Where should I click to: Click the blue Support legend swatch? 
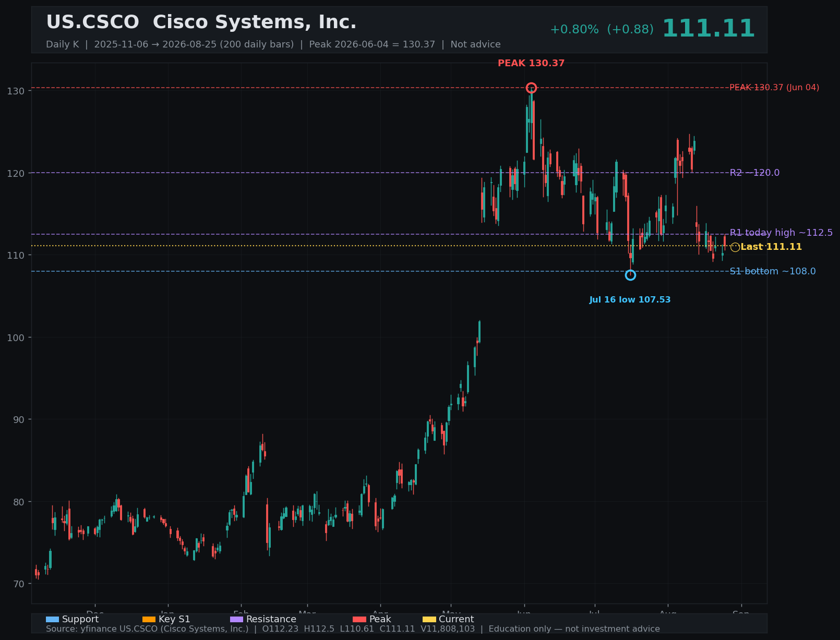[x=52, y=619]
